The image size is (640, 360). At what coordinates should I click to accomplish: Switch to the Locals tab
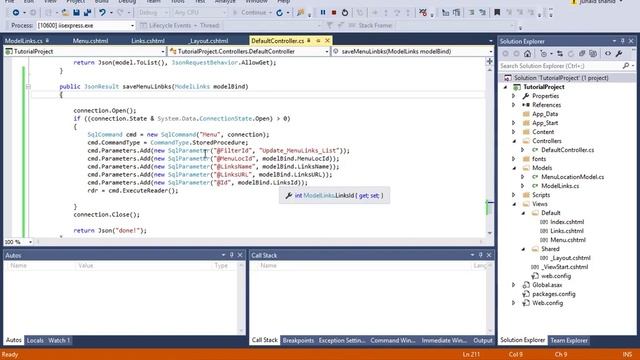tap(35, 340)
